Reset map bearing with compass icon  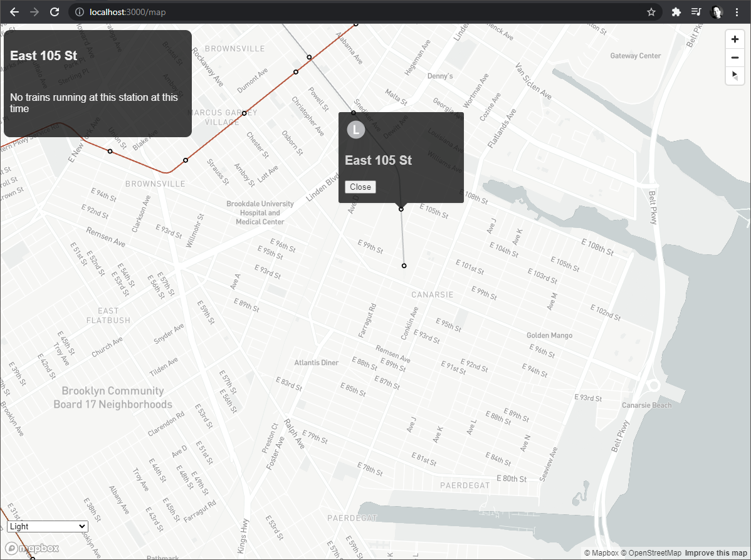tap(735, 76)
